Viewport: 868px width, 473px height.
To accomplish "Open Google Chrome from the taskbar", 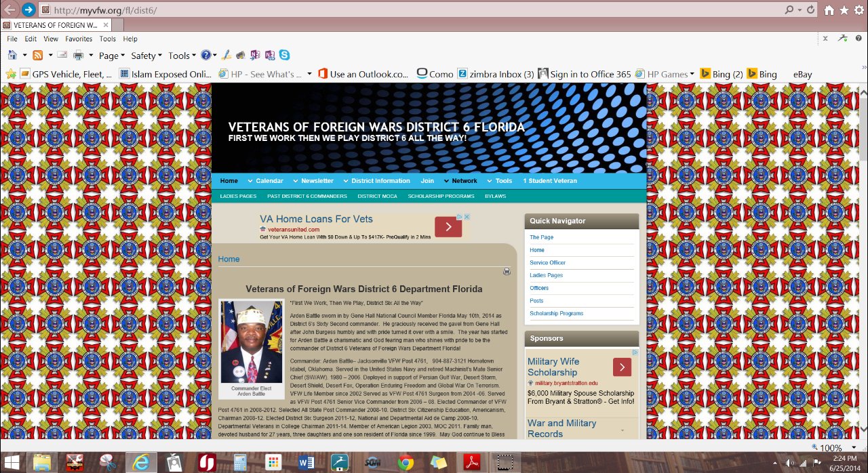I will 406,462.
